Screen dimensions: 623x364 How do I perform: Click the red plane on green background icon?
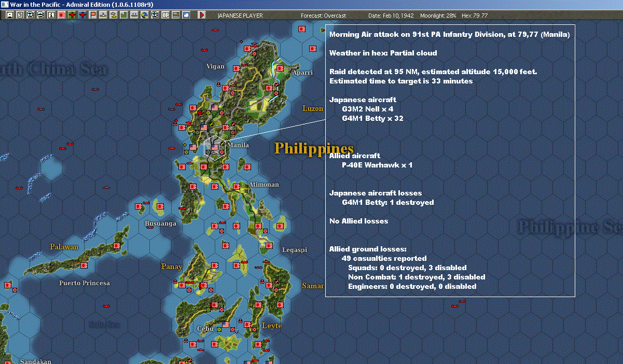pyautogui.click(x=72, y=15)
